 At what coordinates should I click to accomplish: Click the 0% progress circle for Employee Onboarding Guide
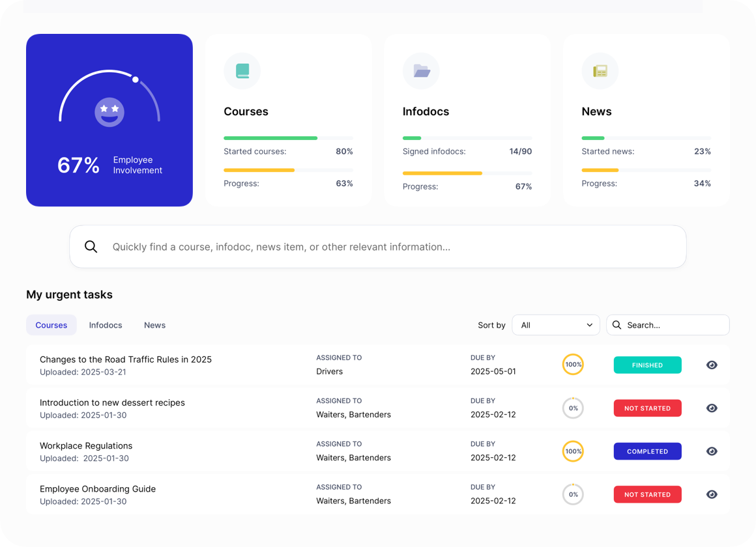[573, 494]
